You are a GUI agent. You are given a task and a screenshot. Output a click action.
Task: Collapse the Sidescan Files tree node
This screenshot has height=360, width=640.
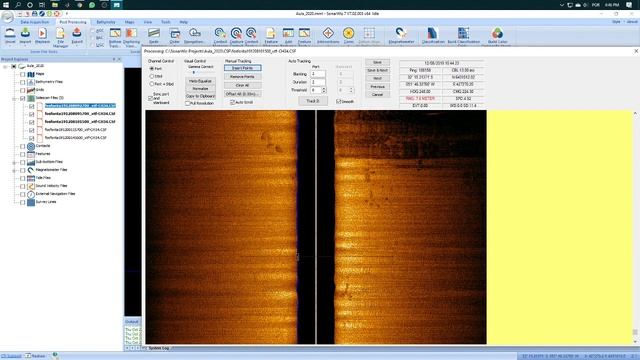[x=14, y=98]
